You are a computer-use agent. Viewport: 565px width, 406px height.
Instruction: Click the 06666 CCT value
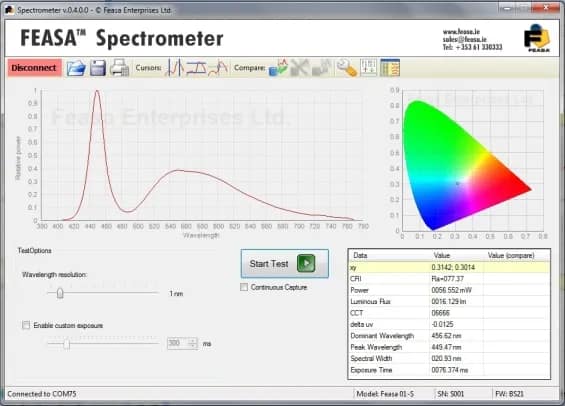[x=440, y=313]
